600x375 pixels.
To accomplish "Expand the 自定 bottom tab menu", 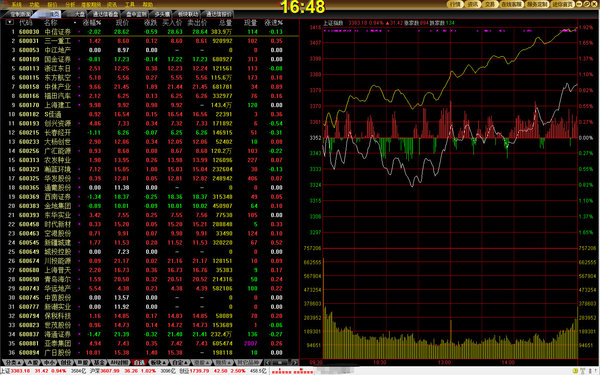I will coord(179,362).
